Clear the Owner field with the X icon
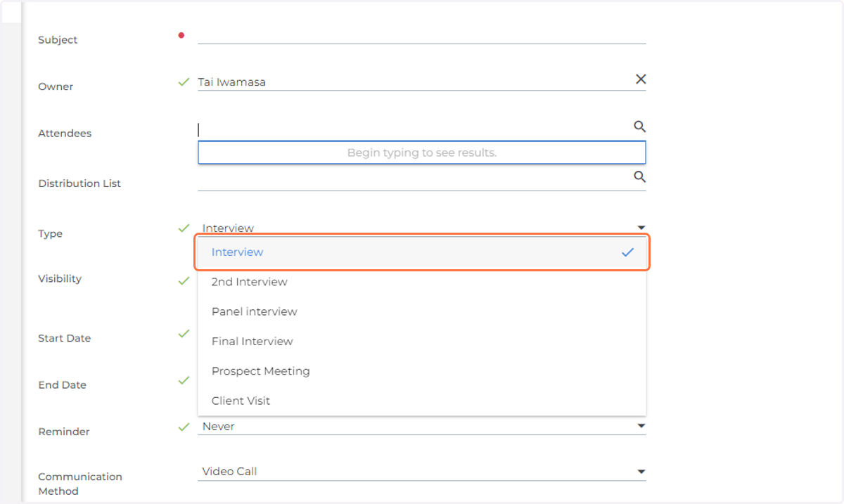 coord(641,79)
